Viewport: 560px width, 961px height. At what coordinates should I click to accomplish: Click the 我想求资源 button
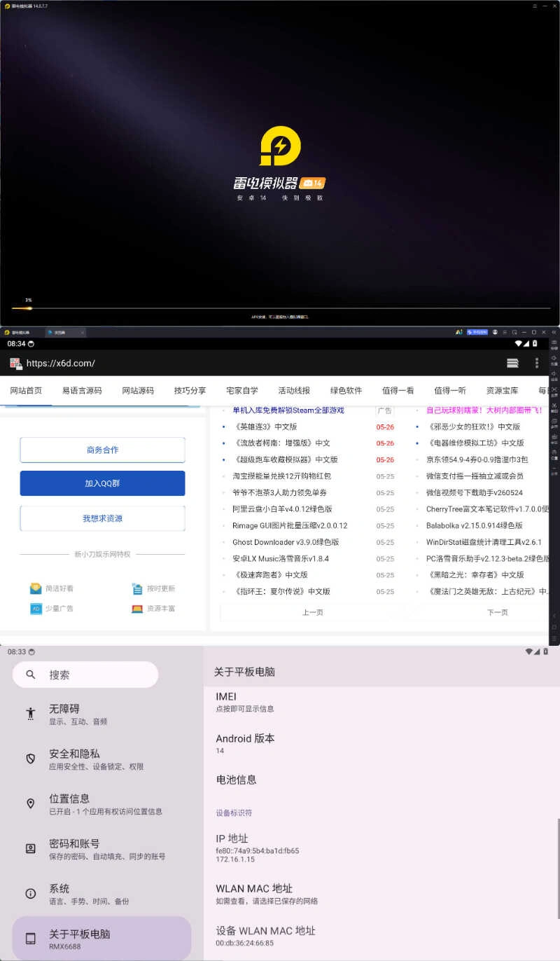102,518
